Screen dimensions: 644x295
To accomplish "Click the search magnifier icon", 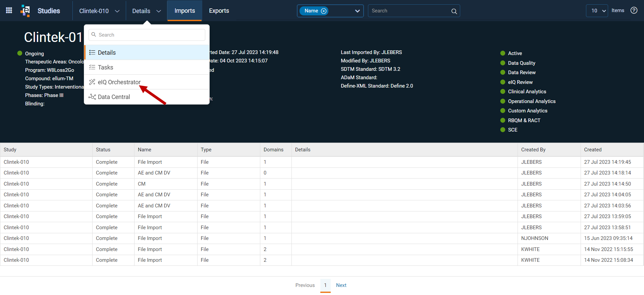I will click(454, 11).
